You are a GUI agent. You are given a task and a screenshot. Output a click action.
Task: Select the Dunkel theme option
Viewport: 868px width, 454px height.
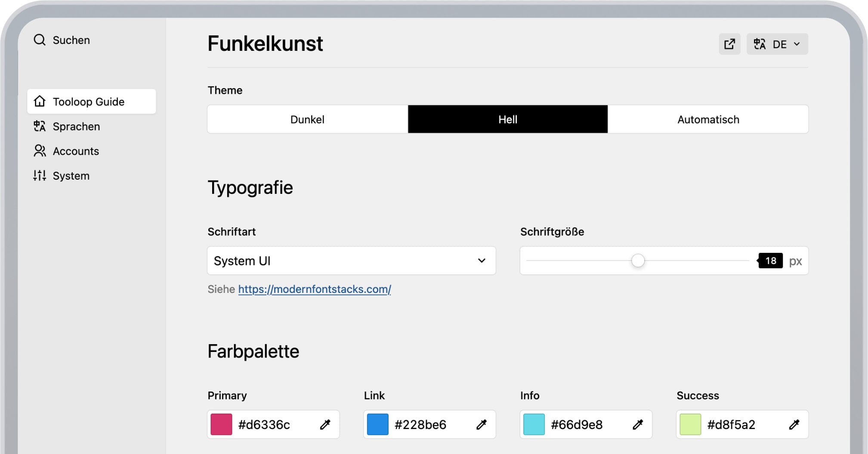click(x=307, y=119)
